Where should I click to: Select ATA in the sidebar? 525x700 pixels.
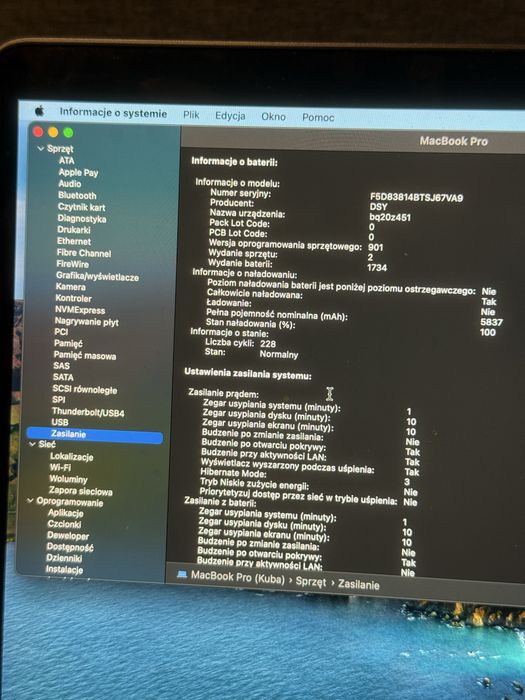tap(67, 160)
